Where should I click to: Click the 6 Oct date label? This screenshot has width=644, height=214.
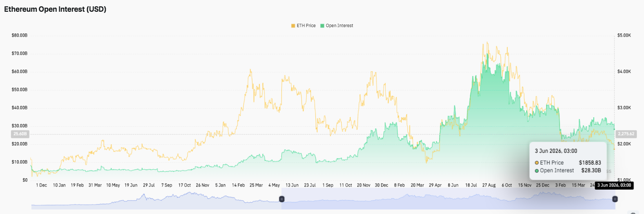point(506,185)
